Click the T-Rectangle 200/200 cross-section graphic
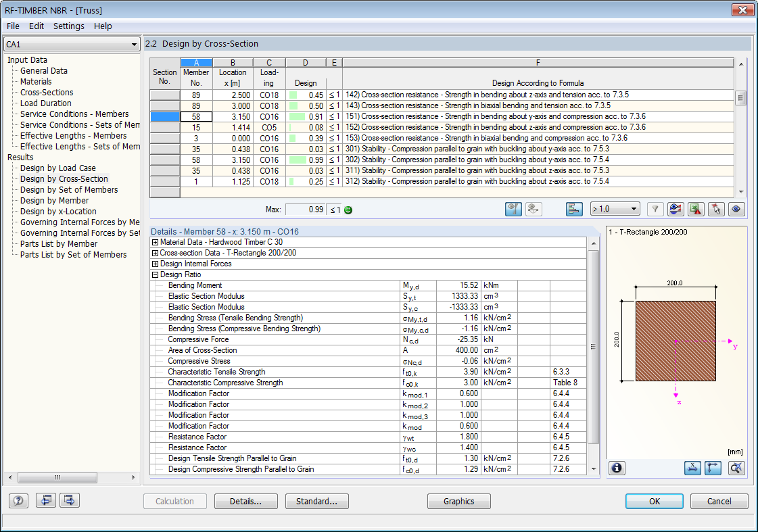 pyautogui.click(x=676, y=341)
